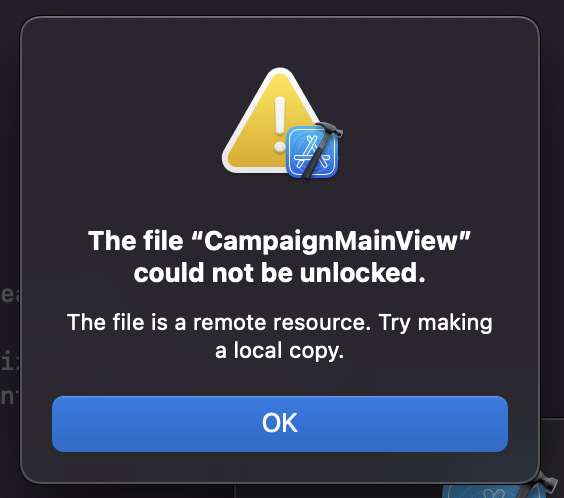Click the "The file is a remote resource." sentence

(219, 322)
